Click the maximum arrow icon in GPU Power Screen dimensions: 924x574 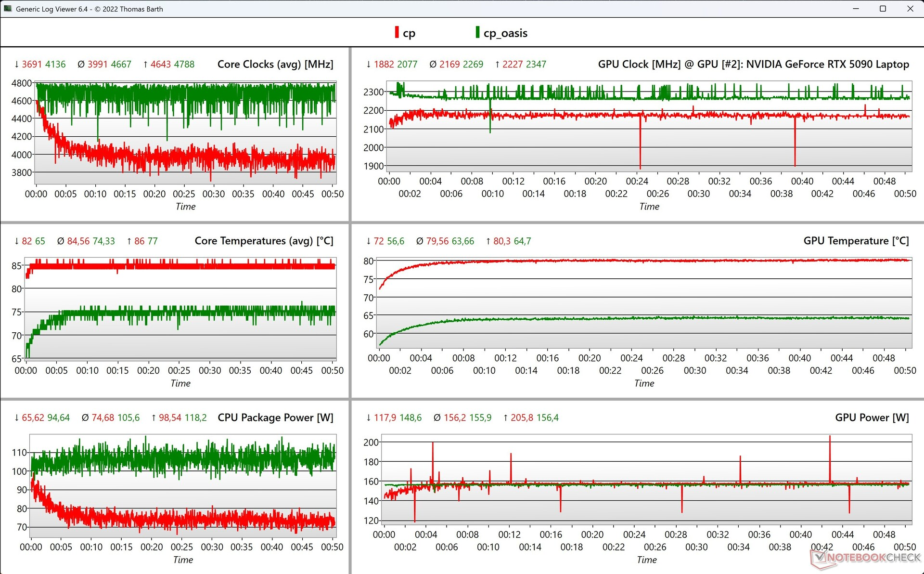pyautogui.click(x=505, y=417)
